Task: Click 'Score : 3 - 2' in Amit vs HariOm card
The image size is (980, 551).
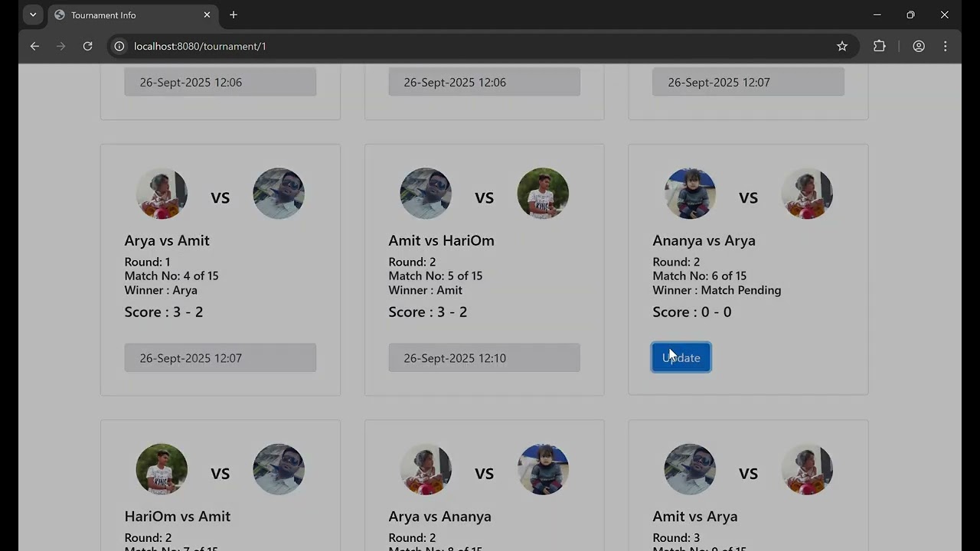Action: [x=428, y=311]
